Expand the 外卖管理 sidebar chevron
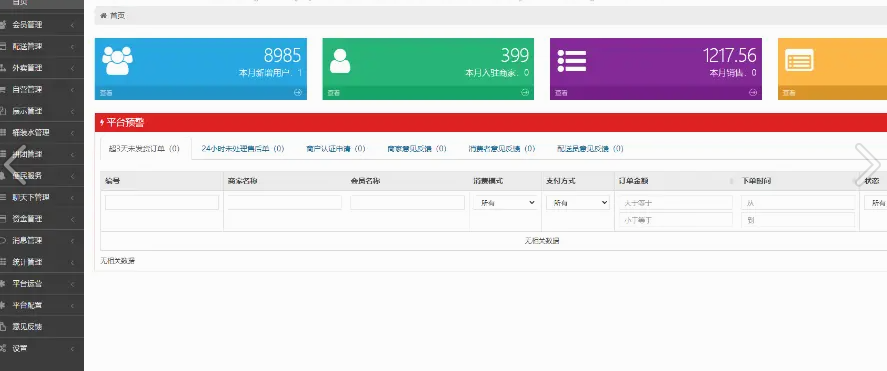887x371 pixels. 72,68
